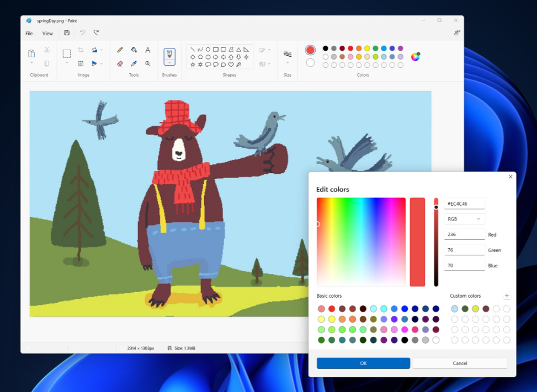
Task: Click the Save disk icon
Action: pos(67,33)
